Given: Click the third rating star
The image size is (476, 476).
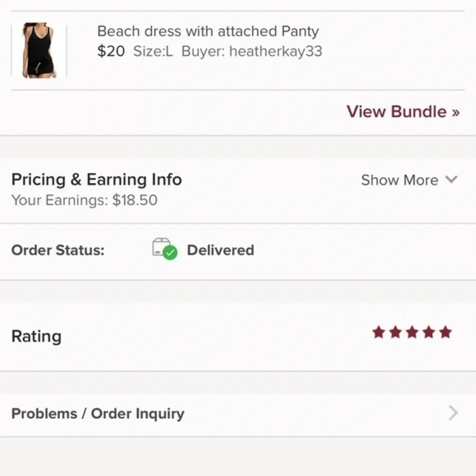Looking at the screenshot, I should (x=412, y=332).
